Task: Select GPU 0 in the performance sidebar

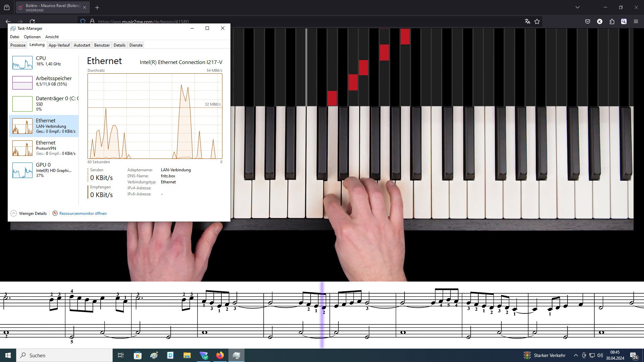Action: [x=44, y=170]
